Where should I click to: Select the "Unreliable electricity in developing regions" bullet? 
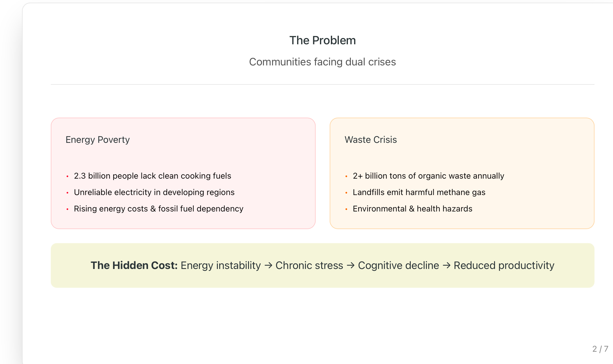coord(154,192)
